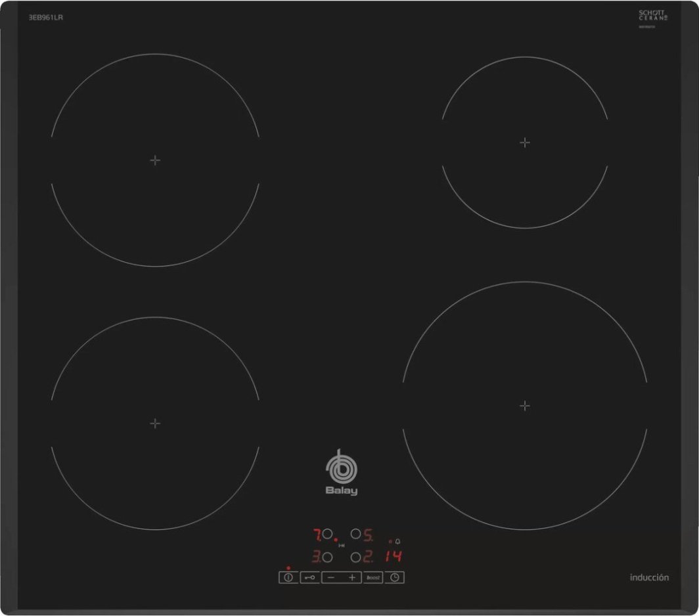Click the center cross of the largest cooking zone
699x616 pixels.
[525, 406]
